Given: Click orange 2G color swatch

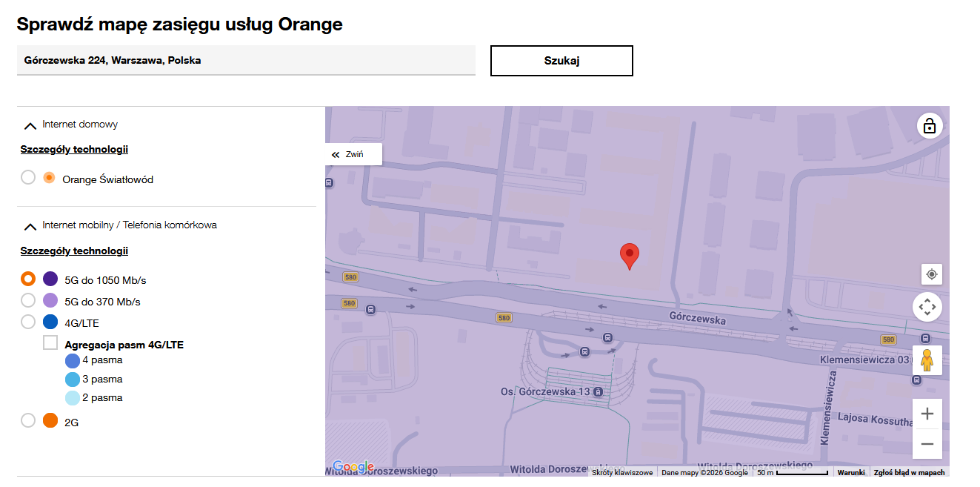Looking at the screenshot, I should click(x=50, y=420).
